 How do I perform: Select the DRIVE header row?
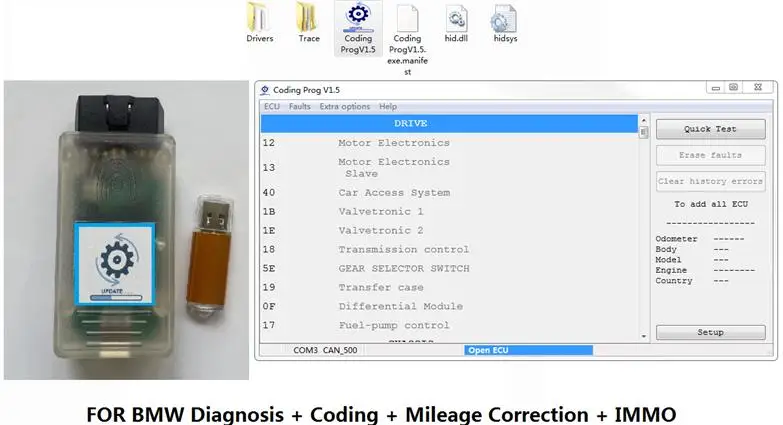[449, 123]
